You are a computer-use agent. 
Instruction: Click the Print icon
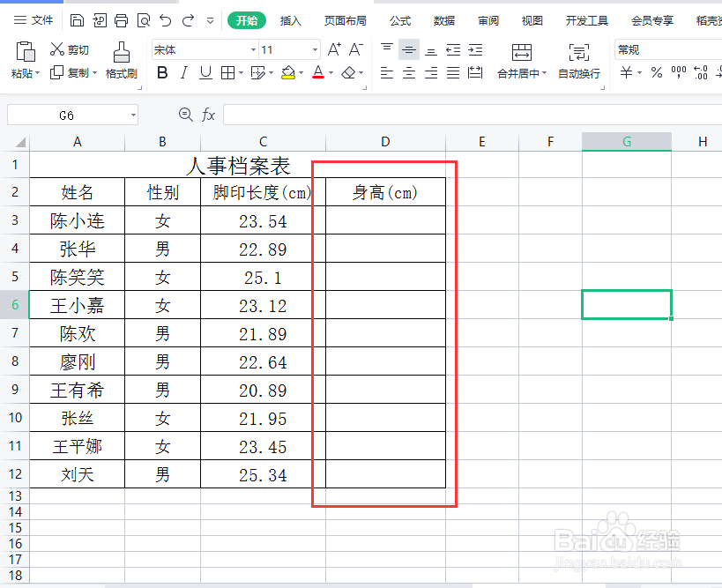[121, 20]
